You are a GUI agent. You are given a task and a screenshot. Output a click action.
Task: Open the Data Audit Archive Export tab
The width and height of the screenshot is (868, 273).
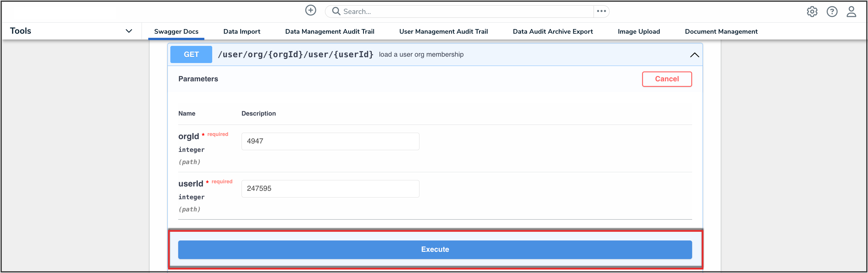553,32
